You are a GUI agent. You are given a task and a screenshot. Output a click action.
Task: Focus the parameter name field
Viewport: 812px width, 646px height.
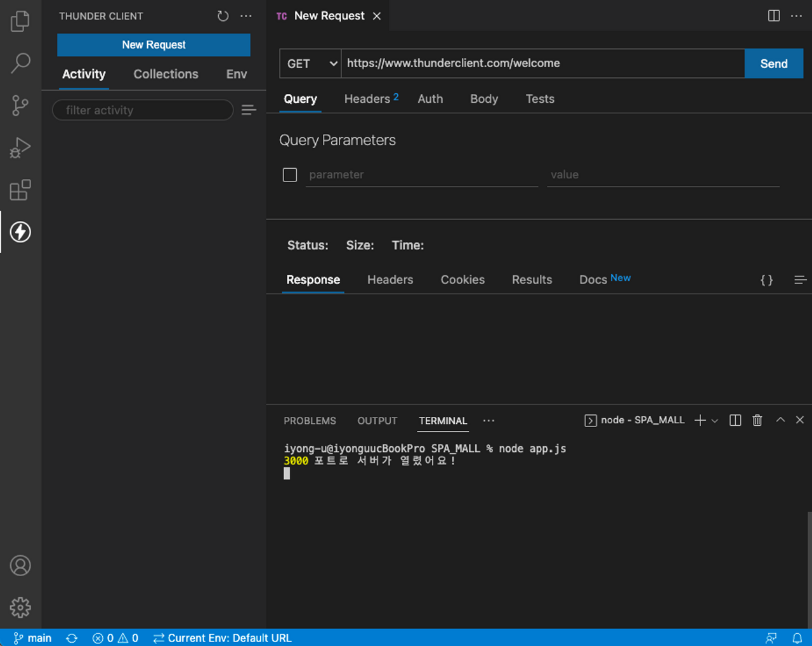pos(422,175)
